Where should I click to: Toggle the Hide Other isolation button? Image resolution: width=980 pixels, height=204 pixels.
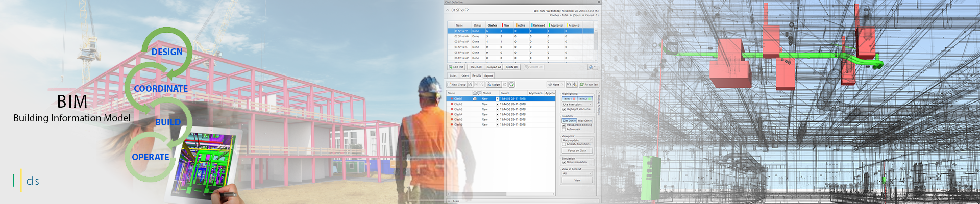[x=584, y=121]
